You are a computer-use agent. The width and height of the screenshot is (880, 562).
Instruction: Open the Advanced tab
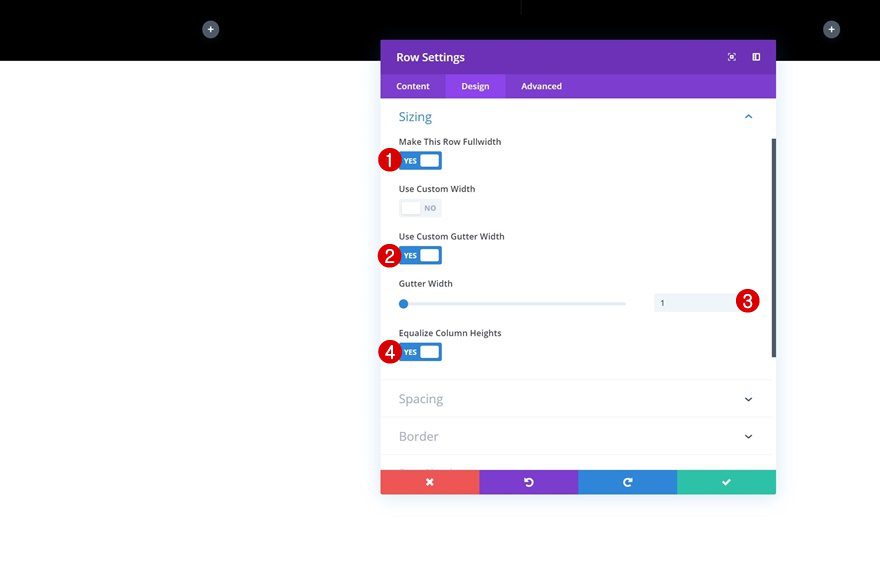(541, 86)
